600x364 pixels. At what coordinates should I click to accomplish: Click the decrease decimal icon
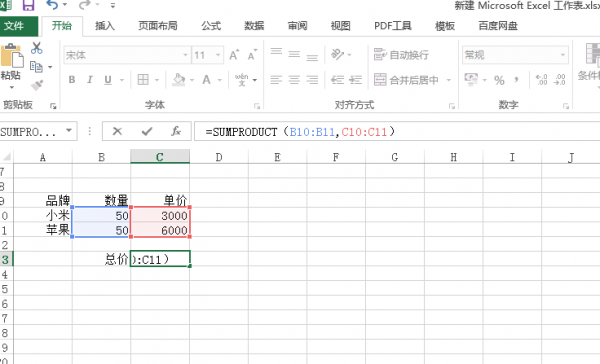559,80
